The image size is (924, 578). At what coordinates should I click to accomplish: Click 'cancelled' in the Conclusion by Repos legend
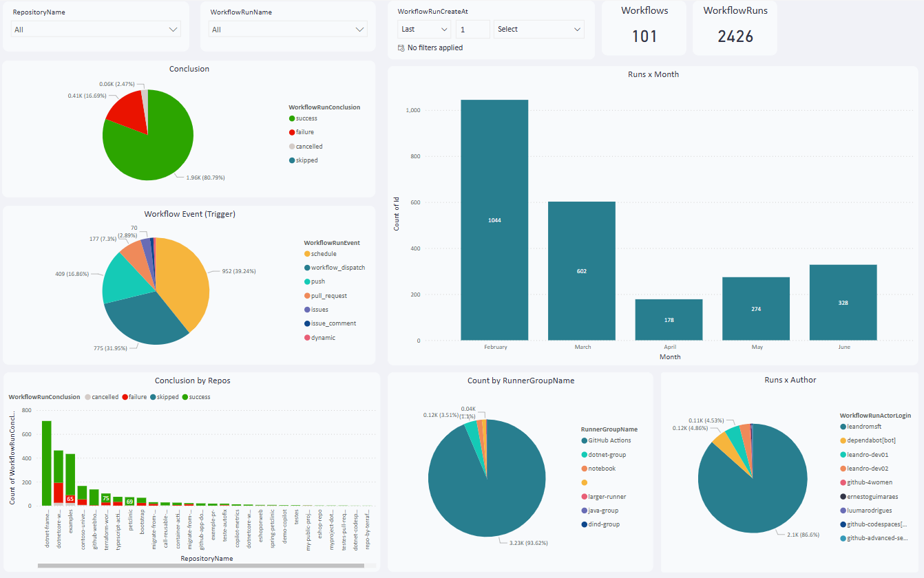coord(101,397)
